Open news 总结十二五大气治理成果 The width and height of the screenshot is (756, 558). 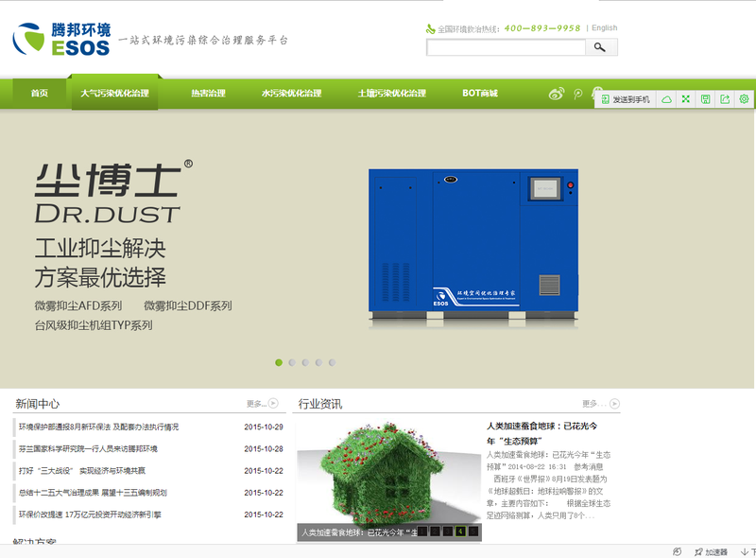click(x=93, y=493)
